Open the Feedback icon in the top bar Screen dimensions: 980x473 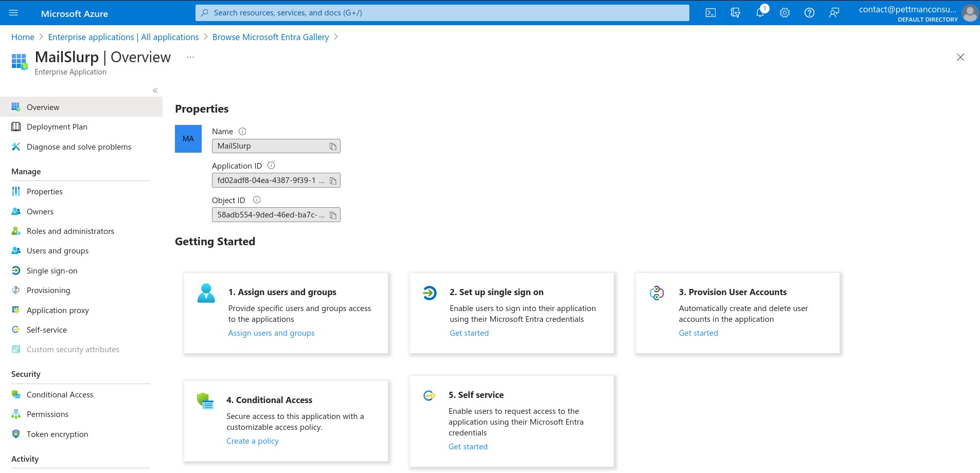click(834, 13)
